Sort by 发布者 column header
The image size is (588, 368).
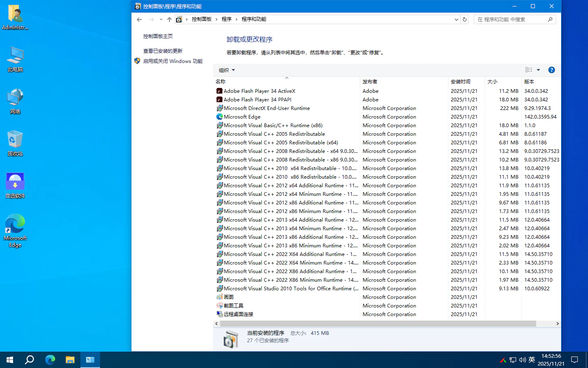tap(370, 82)
